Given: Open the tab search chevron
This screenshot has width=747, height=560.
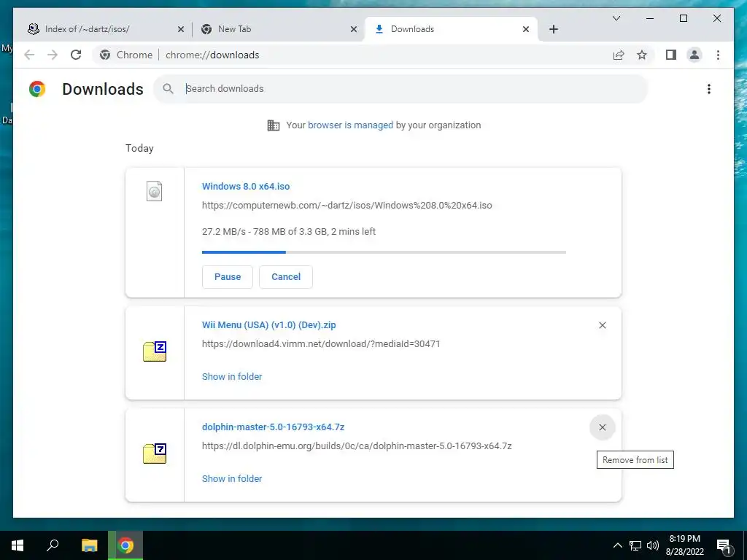Looking at the screenshot, I should (x=616, y=18).
